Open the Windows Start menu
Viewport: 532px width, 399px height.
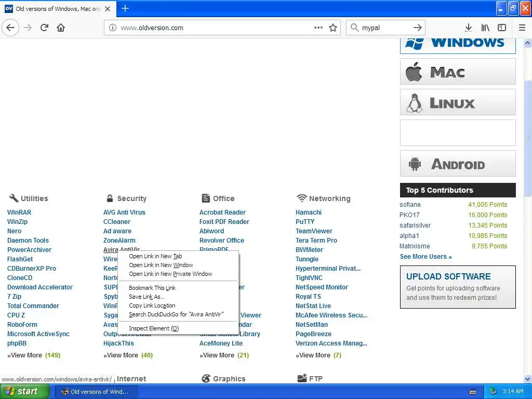[x=25, y=392]
